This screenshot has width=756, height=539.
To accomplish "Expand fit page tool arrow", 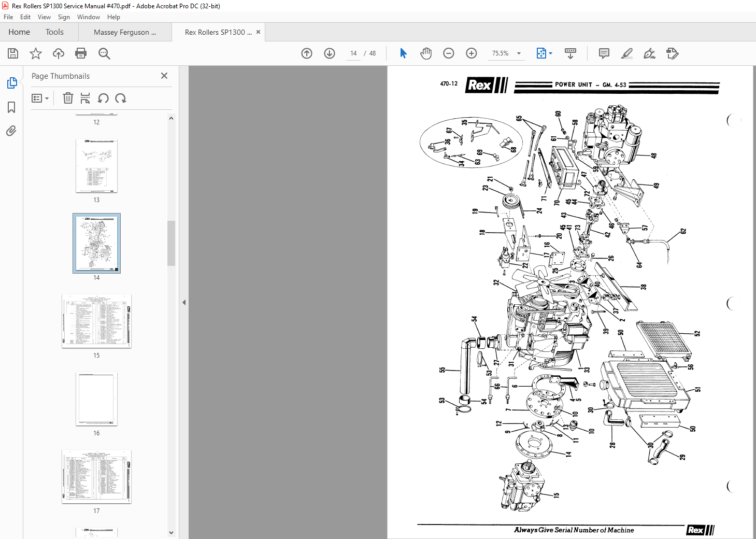I will [550, 53].
